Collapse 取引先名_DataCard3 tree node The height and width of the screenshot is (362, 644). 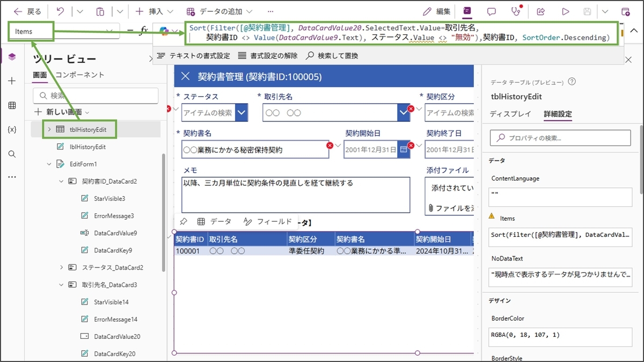61,285
